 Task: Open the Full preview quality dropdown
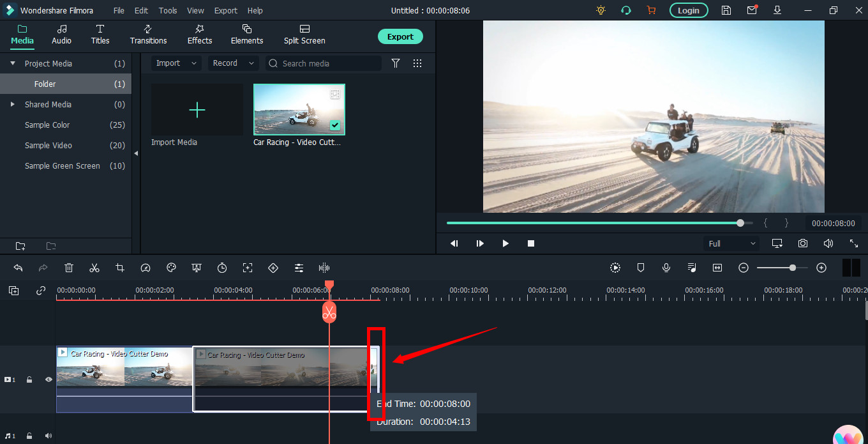point(731,243)
